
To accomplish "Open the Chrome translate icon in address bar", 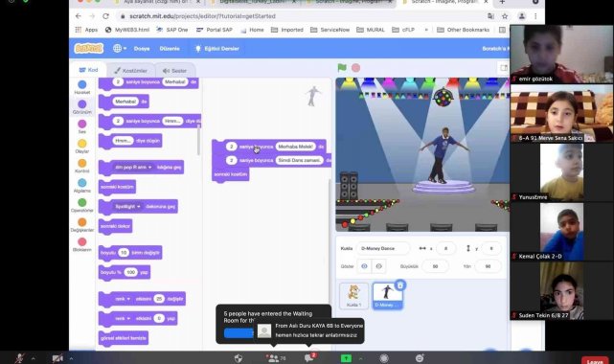I will tap(490, 16).
